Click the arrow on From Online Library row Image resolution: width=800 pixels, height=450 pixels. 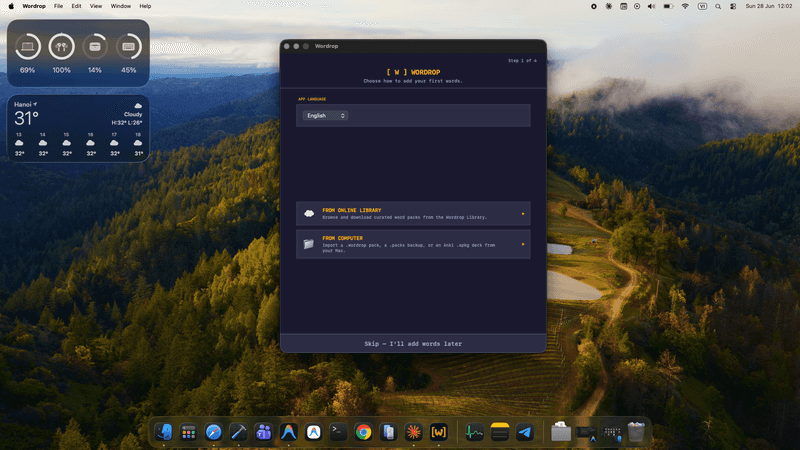(x=523, y=214)
